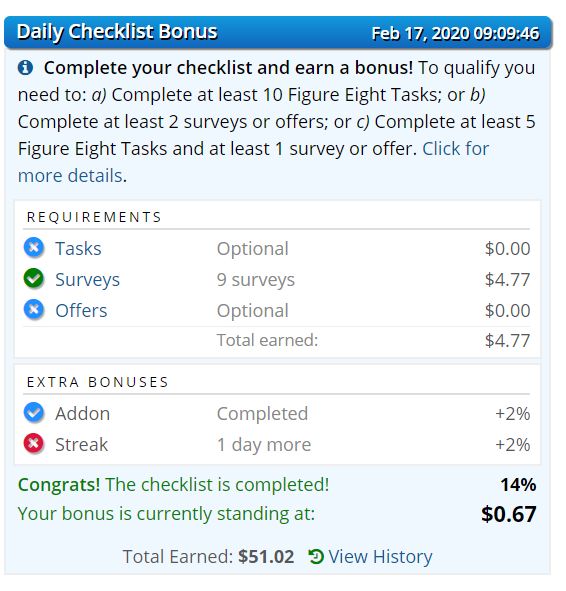This screenshot has height=591, width=566.
Task: Click the $51.02 total earned amount
Action: point(266,557)
